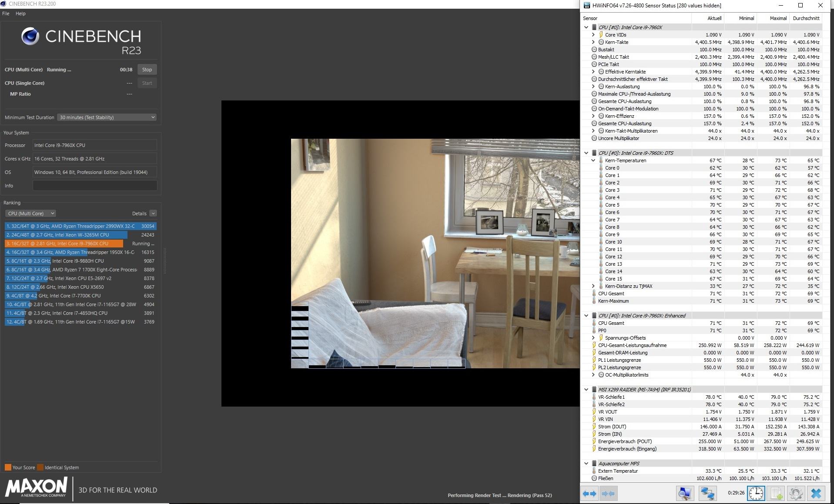Click the thermometer icon next to Kern-Maximum
834x504 pixels.
pos(594,301)
